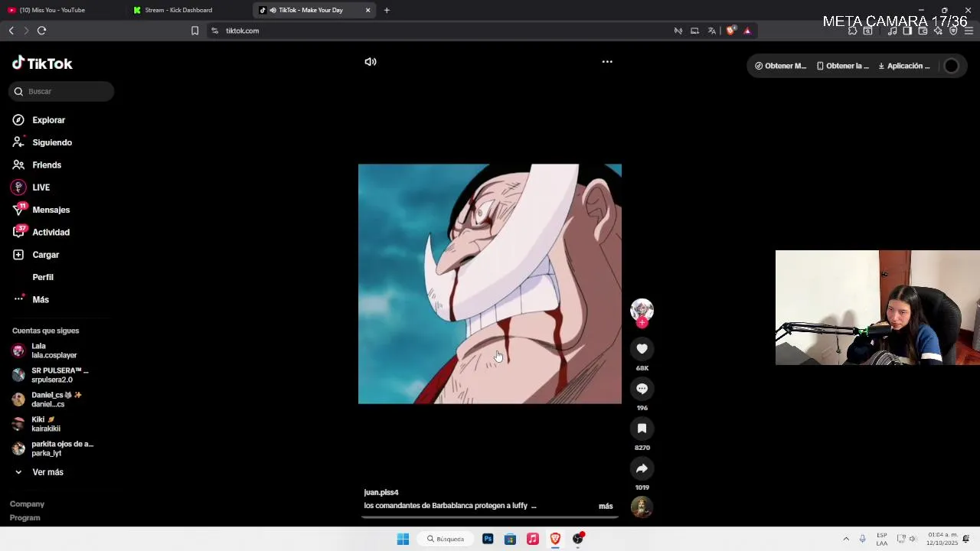This screenshot has width=980, height=551.
Task: Expand the caption with más
Action: pyautogui.click(x=606, y=507)
